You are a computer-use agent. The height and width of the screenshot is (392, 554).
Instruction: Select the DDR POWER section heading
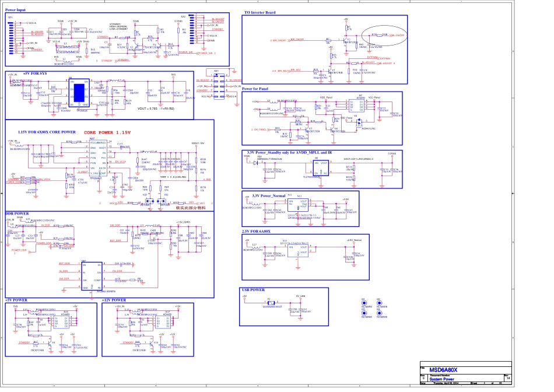point(17,213)
